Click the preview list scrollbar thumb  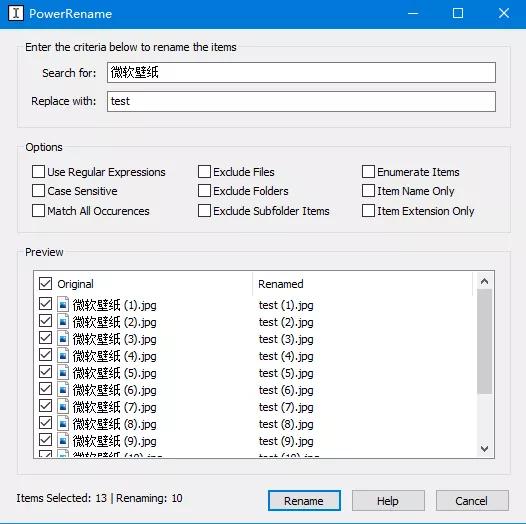(x=484, y=341)
